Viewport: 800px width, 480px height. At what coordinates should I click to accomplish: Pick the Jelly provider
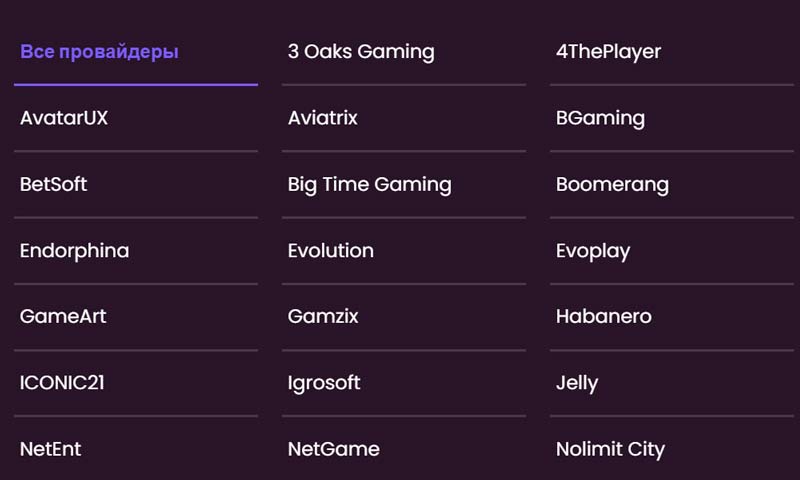tap(577, 382)
